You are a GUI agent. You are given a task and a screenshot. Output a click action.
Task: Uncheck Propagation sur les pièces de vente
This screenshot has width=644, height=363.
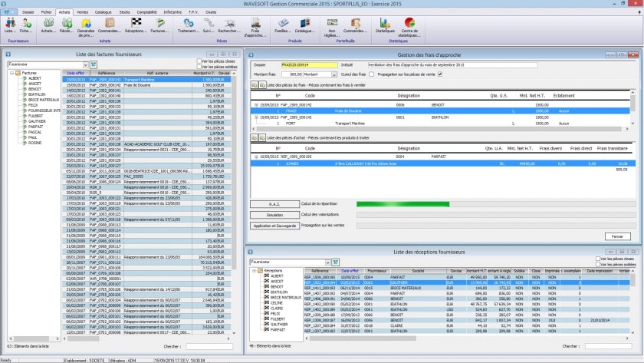pos(440,74)
